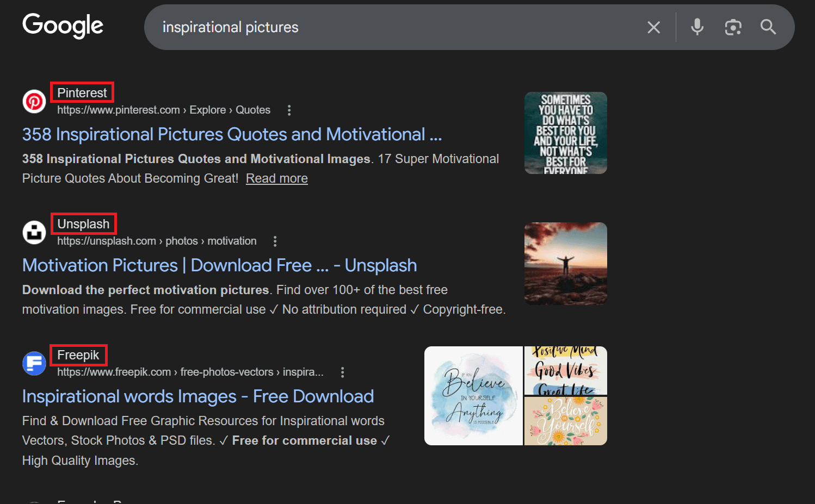This screenshot has height=504, width=815.
Task: Open Search by image camera icon
Action: coord(733,27)
